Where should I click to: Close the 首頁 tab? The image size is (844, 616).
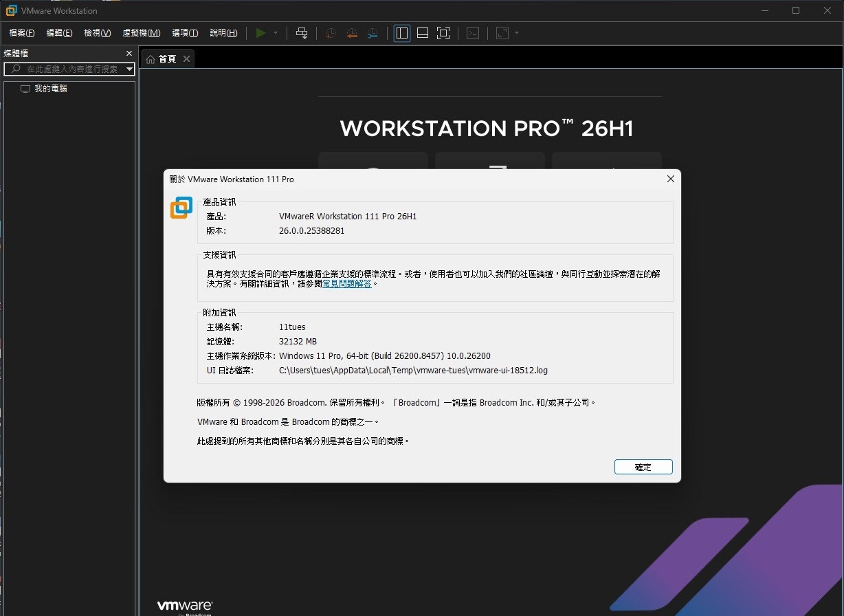(186, 59)
